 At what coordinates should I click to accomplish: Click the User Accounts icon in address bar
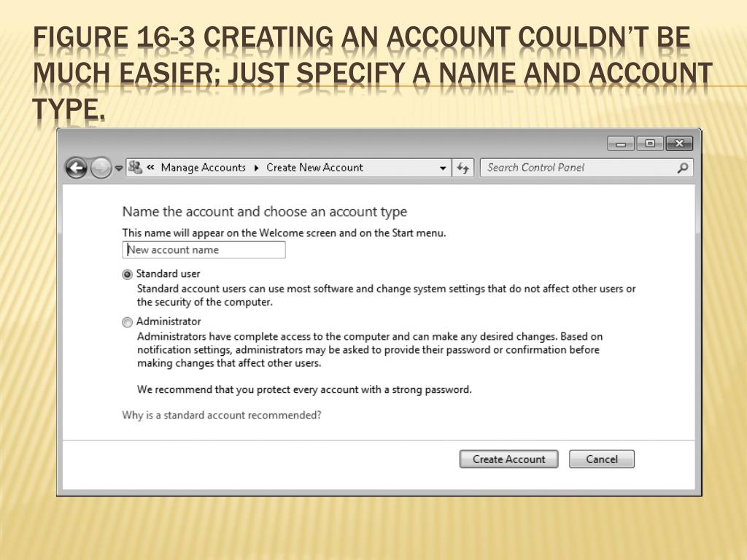[135, 167]
